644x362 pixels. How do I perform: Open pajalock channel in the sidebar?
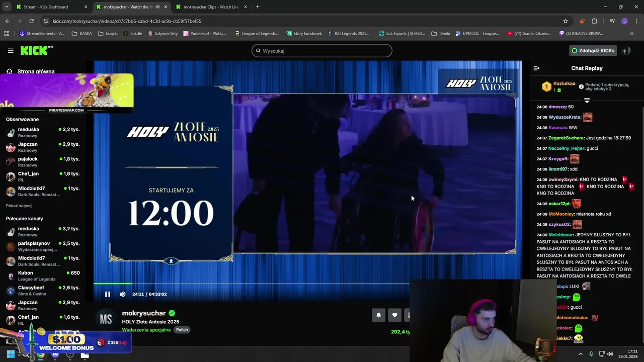[43, 162]
